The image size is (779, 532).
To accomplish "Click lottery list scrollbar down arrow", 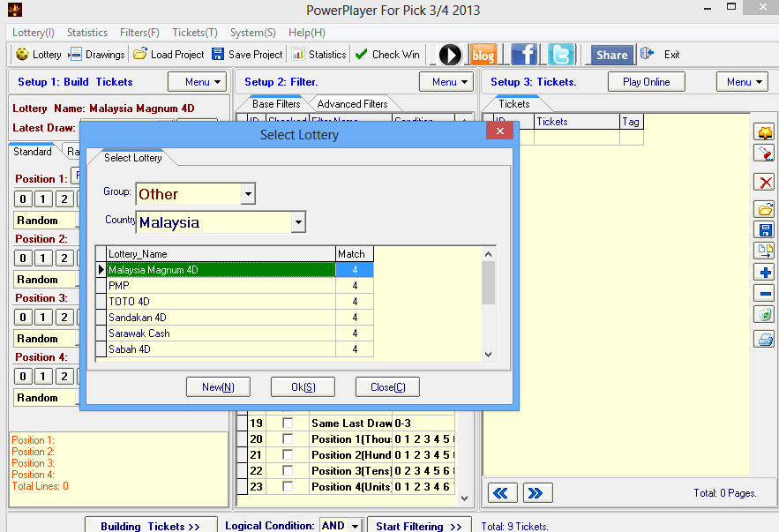I will [x=489, y=354].
